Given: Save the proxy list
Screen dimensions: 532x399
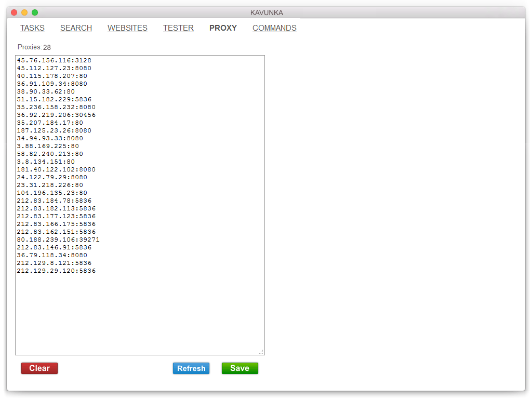Looking at the screenshot, I should [x=240, y=368].
